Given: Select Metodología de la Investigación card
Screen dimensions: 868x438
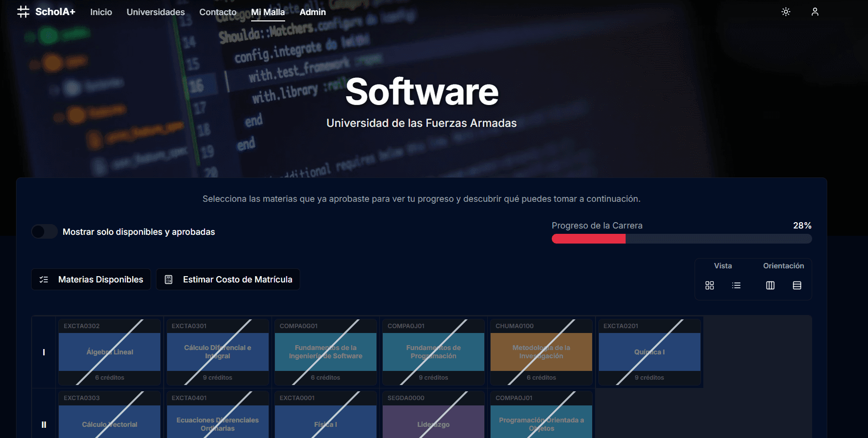Looking at the screenshot, I should [541, 352].
